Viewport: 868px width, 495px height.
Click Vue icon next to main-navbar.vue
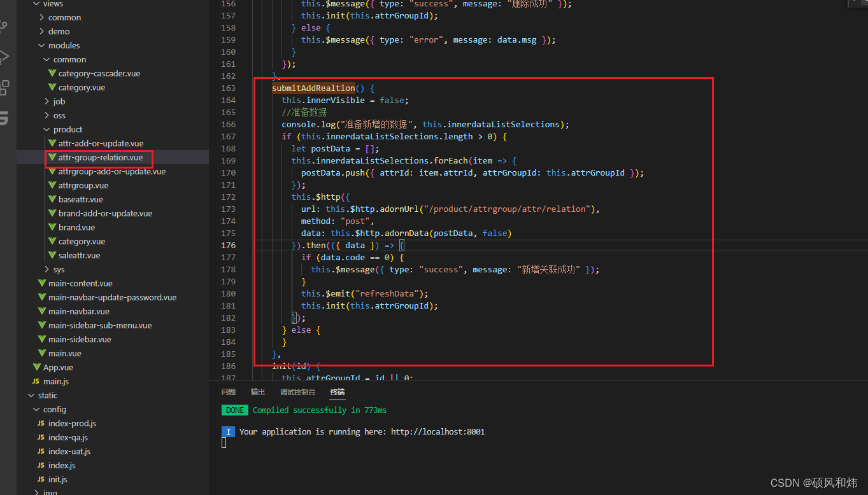click(42, 312)
